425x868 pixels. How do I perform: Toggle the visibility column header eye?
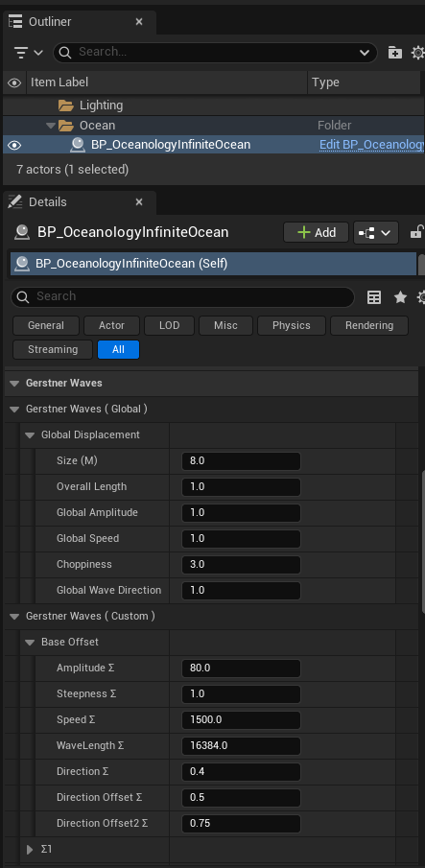tap(13, 82)
